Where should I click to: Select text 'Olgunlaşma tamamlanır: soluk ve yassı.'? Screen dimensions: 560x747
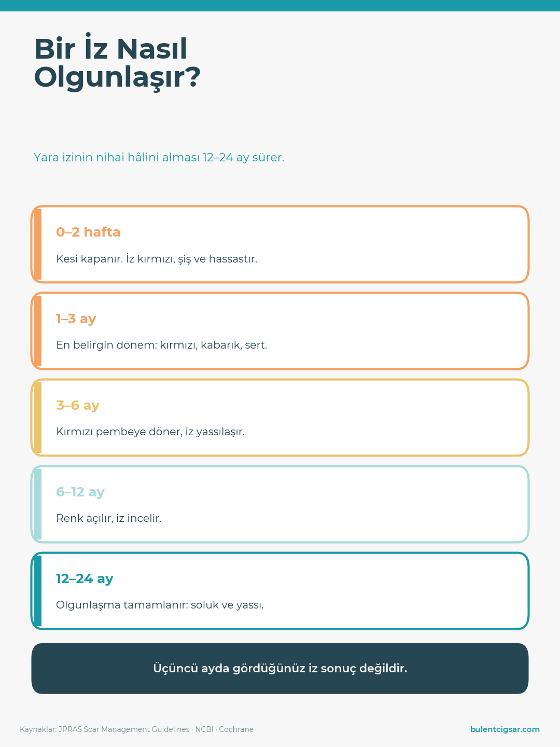160,605
